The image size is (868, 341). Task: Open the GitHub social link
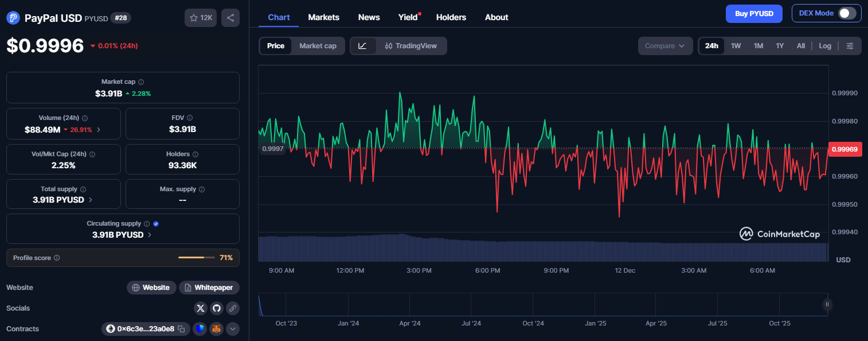(216, 308)
